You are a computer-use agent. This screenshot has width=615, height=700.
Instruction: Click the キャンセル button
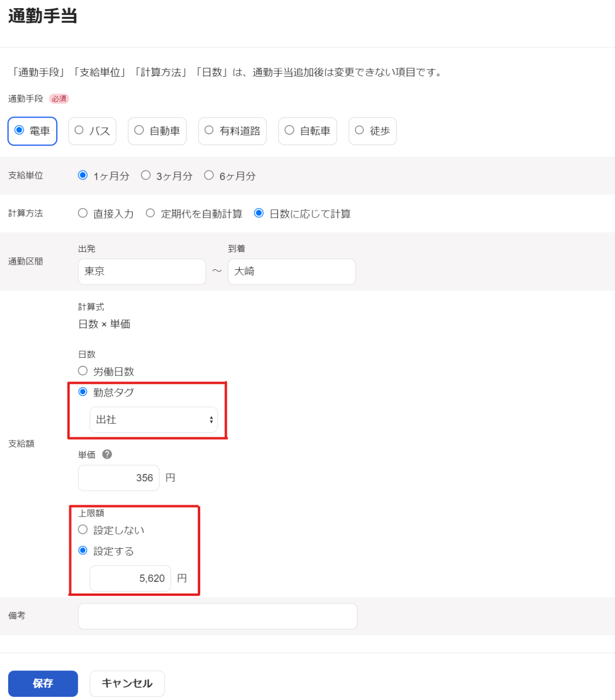click(x=127, y=684)
